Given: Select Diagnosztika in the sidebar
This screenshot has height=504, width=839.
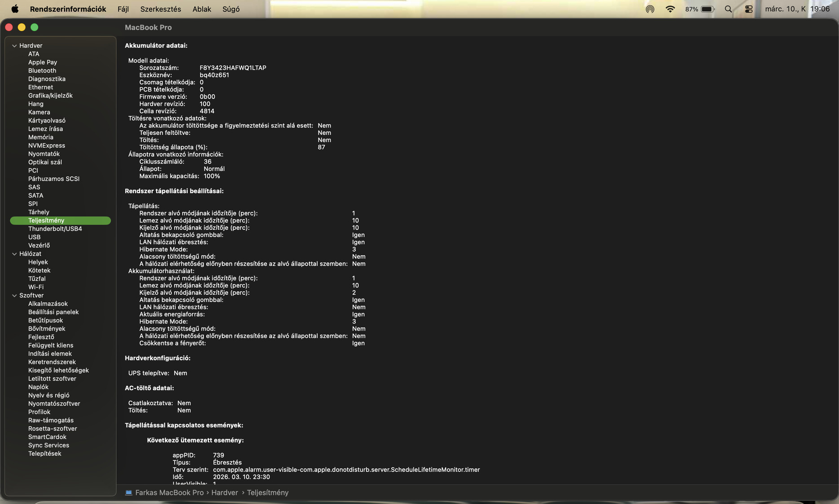Looking at the screenshot, I should (x=47, y=79).
